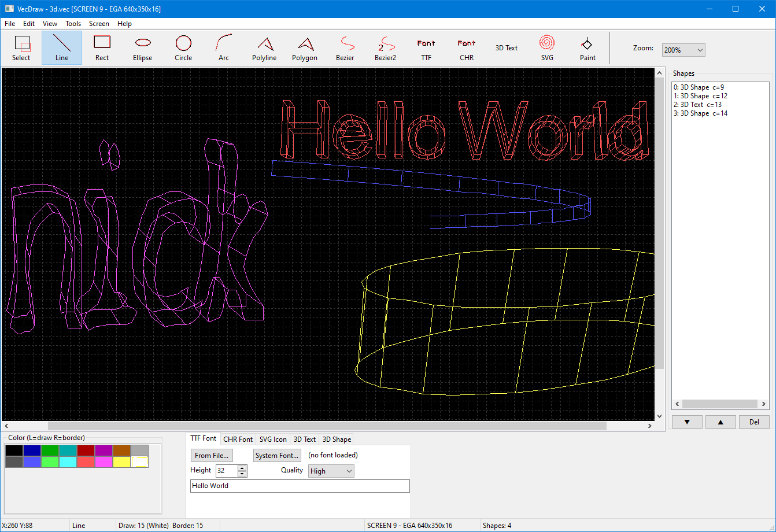The width and height of the screenshot is (776, 532).
Task: Pick the dark green color swatch
Action: pos(50,450)
